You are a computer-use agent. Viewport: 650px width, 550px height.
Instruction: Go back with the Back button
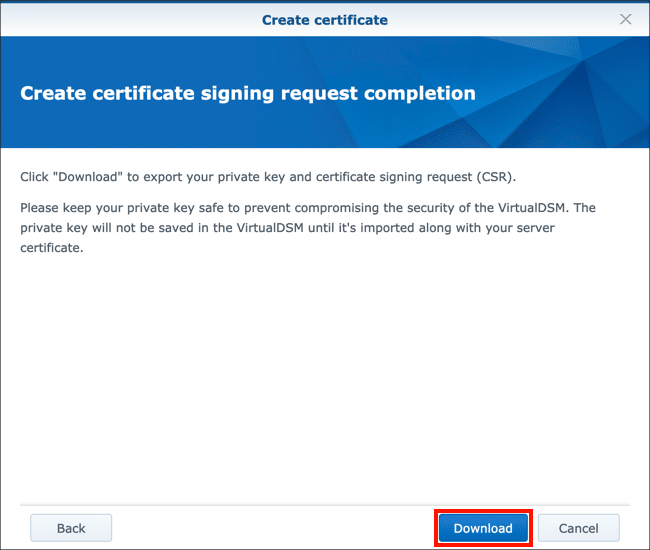pyautogui.click(x=71, y=528)
